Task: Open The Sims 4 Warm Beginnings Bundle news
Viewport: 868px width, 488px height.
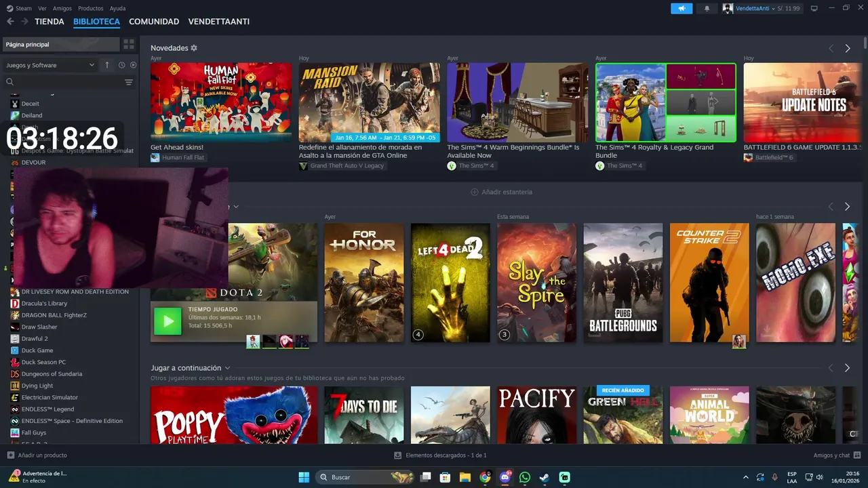Action: (x=517, y=102)
